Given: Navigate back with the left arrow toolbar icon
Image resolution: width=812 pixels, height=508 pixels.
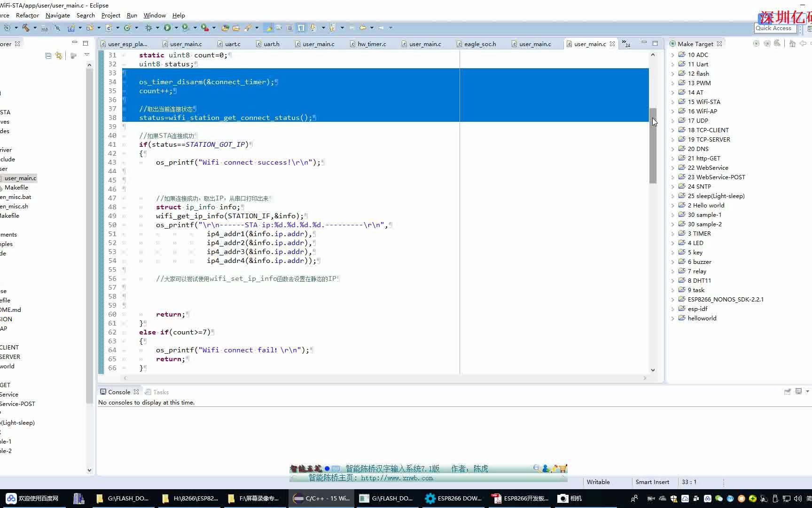Looking at the screenshot, I should (x=364, y=28).
